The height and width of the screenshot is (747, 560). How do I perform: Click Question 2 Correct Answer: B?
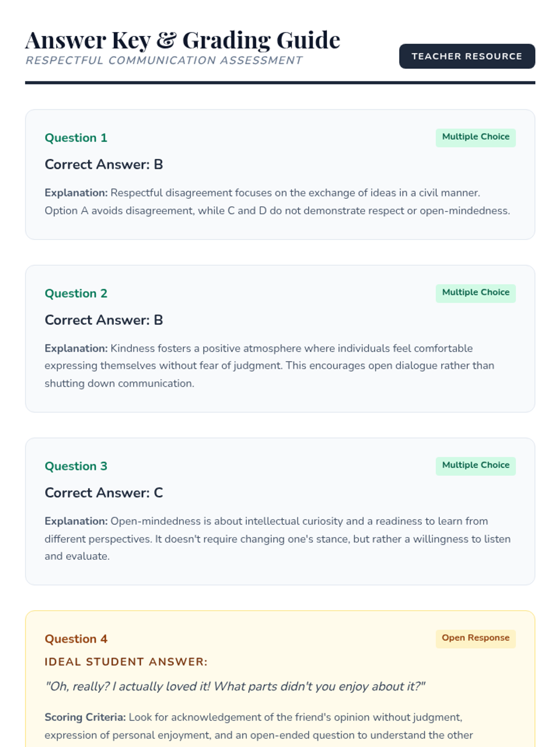tap(104, 320)
